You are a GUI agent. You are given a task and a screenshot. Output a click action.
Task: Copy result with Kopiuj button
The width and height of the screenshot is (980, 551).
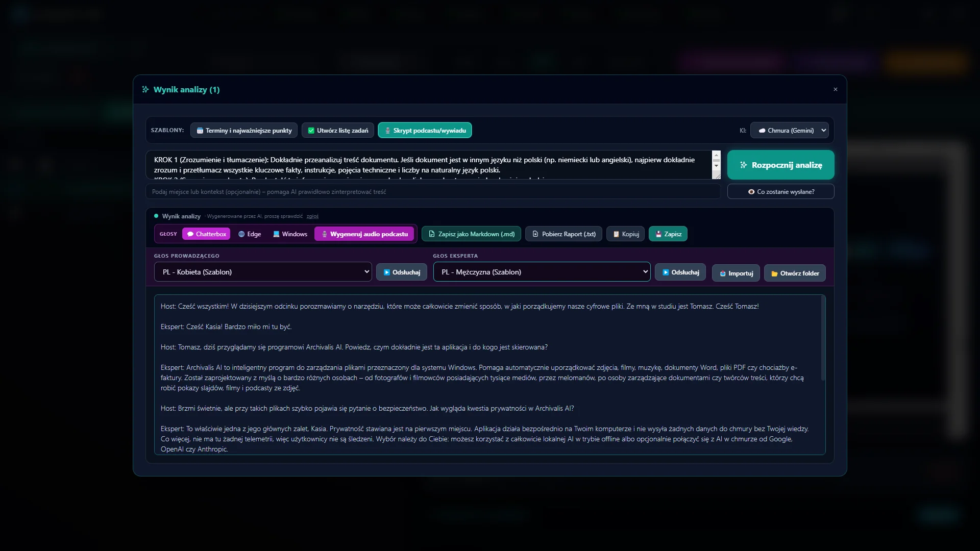coord(626,234)
